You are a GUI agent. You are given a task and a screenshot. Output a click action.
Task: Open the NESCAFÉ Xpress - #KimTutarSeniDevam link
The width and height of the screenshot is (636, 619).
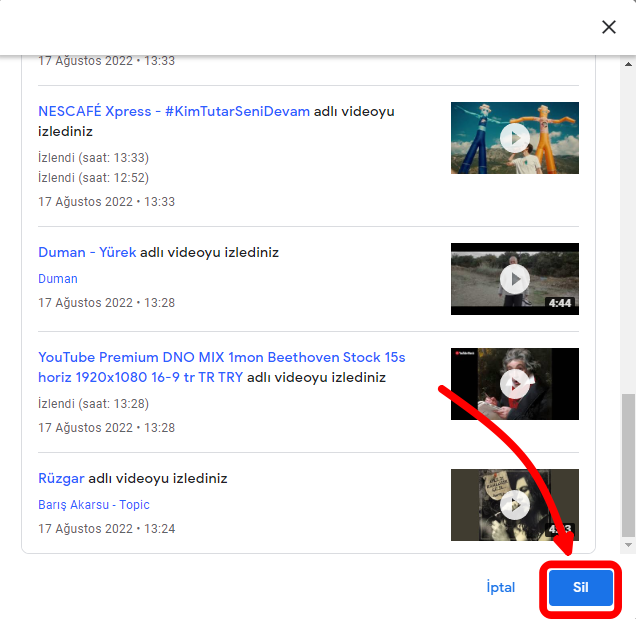pyautogui.click(x=174, y=111)
